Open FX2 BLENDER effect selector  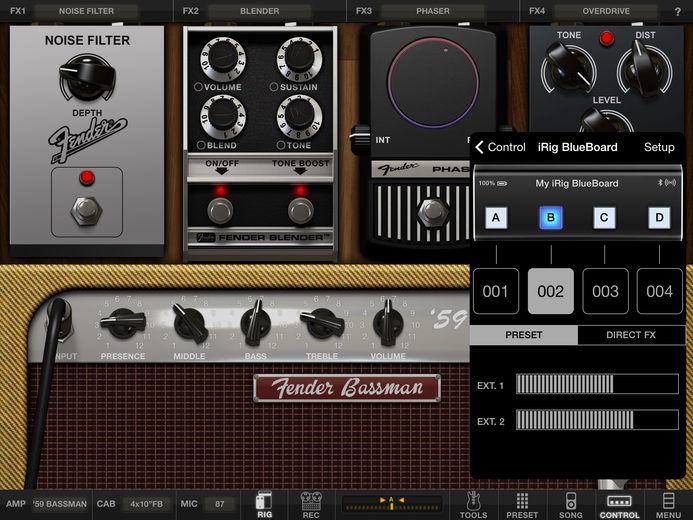point(259,11)
